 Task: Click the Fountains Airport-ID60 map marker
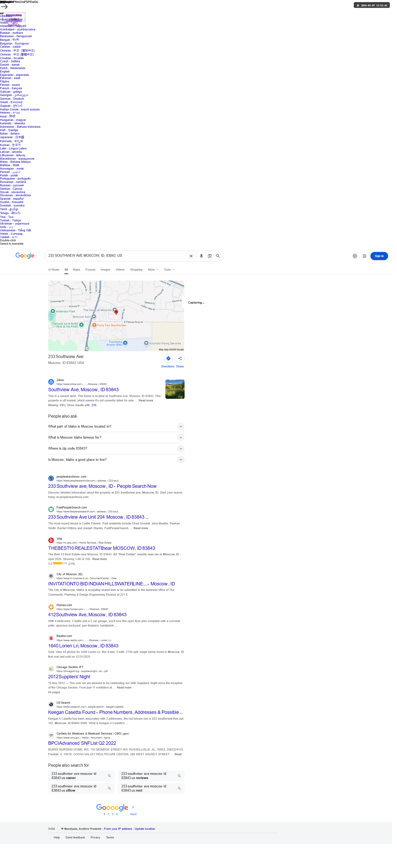[125, 343]
